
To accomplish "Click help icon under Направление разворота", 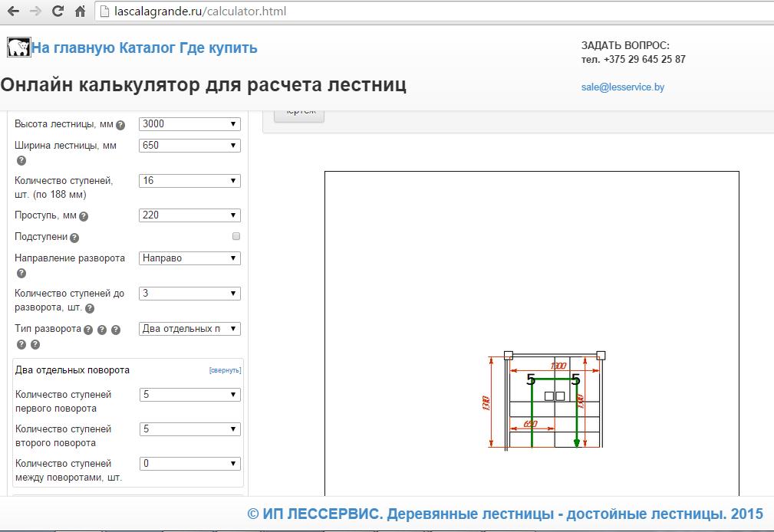I will click(21, 273).
